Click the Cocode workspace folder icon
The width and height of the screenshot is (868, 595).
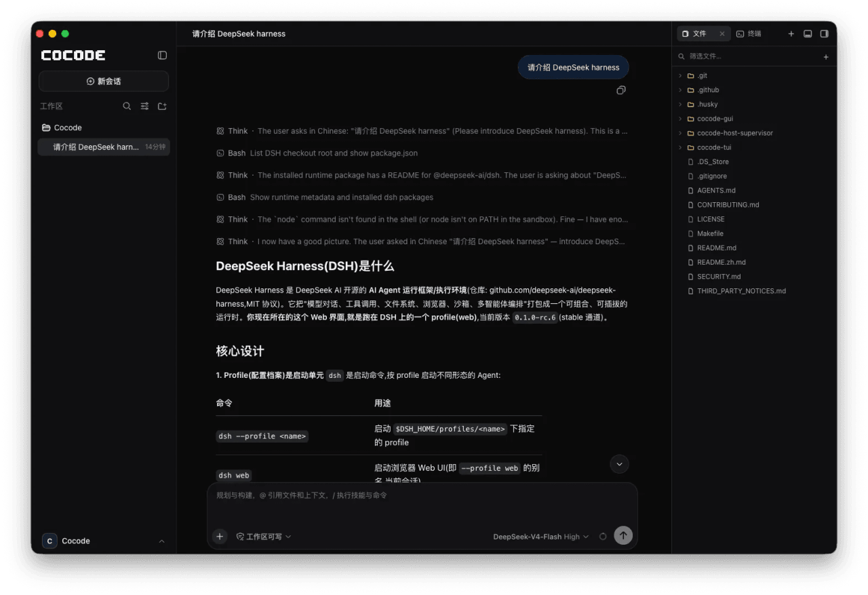coord(46,128)
